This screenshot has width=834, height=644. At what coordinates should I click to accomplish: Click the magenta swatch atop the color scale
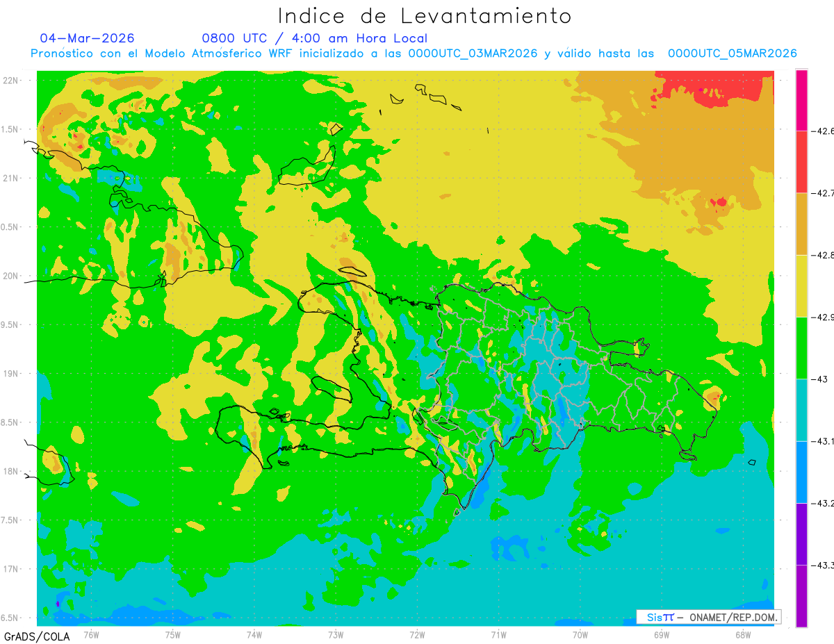click(x=801, y=100)
